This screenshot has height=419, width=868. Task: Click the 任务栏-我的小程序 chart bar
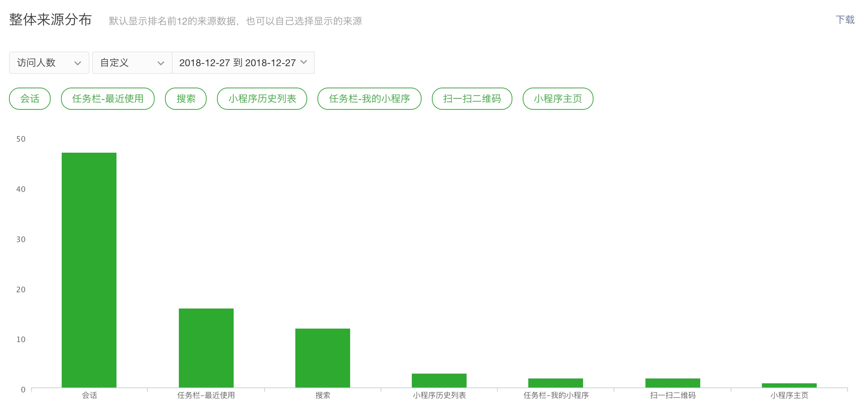556,383
